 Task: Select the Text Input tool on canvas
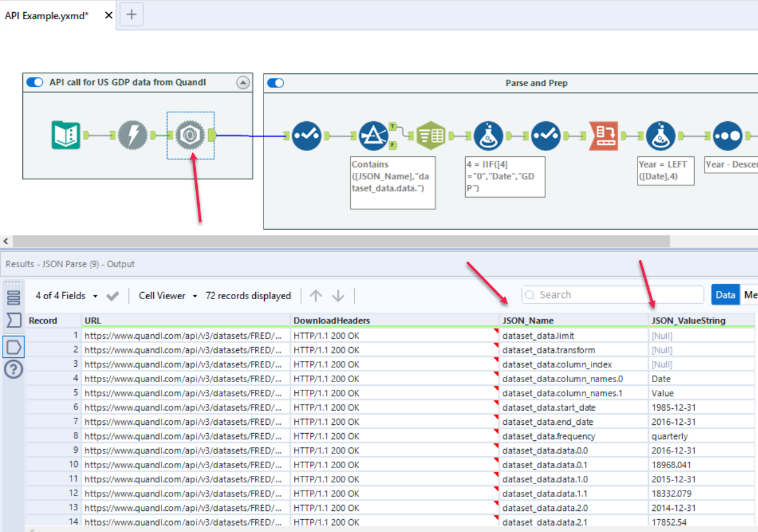(x=66, y=135)
